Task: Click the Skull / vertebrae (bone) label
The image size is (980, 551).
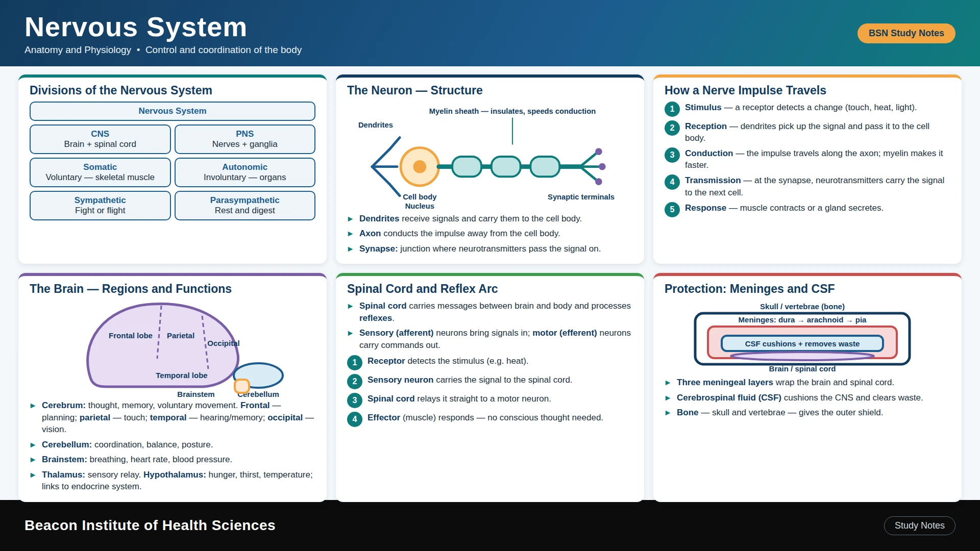Action: point(802,307)
